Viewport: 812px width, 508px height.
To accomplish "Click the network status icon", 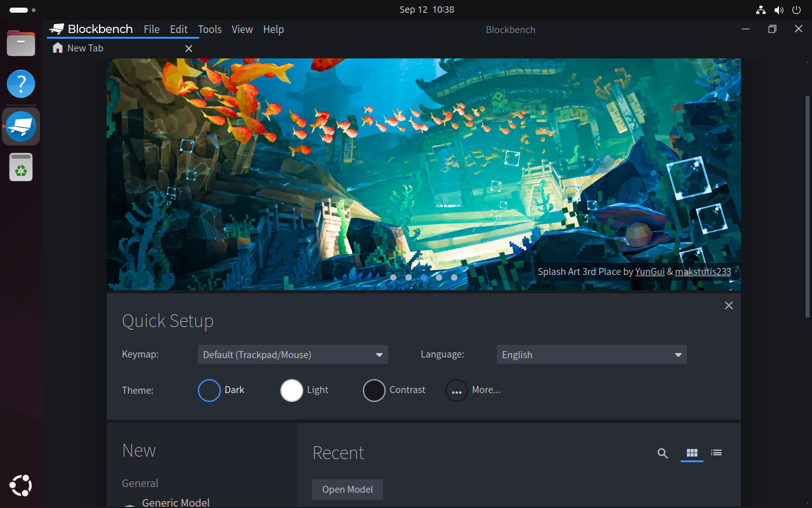I will pyautogui.click(x=761, y=10).
